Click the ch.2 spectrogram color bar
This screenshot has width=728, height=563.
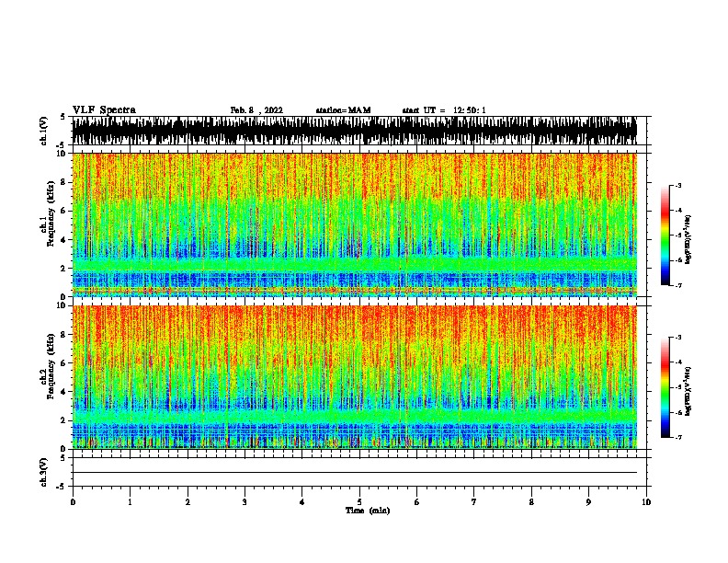pos(665,387)
